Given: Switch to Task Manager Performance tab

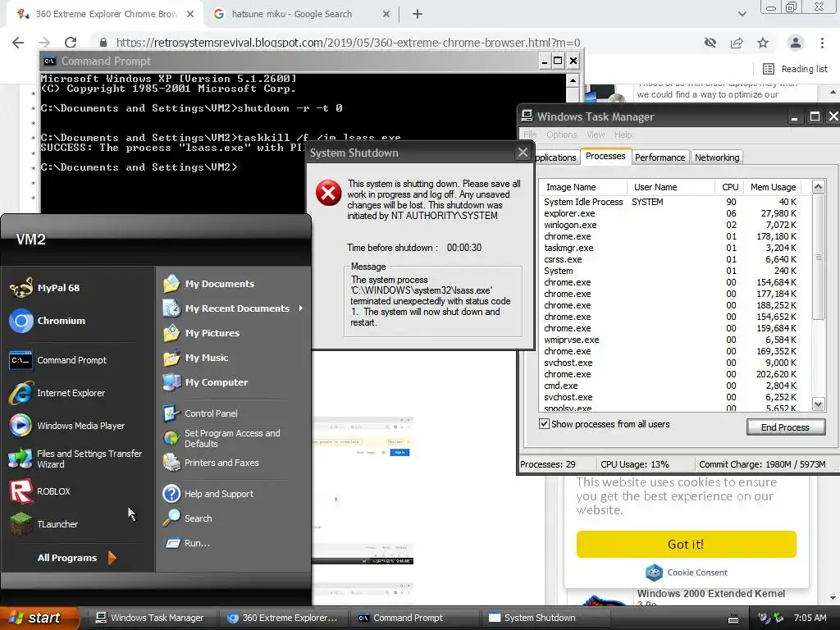Looking at the screenshot, I should [x=660, y=157].
